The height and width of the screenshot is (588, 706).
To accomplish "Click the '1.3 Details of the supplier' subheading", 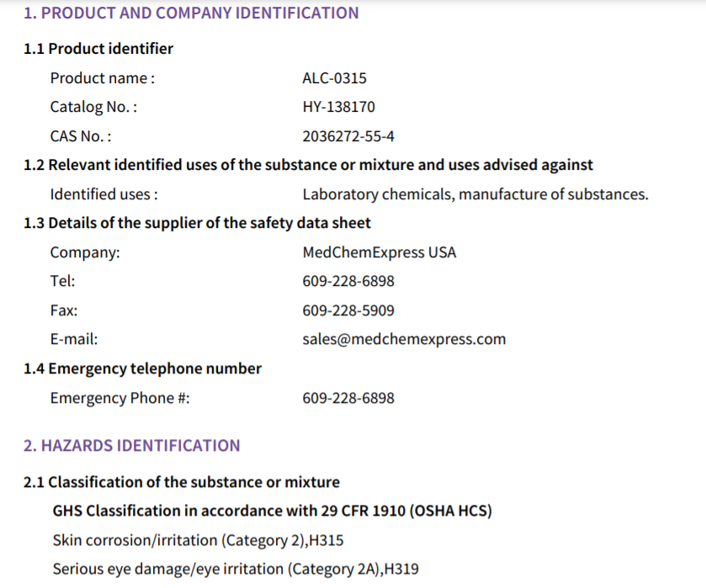I will (x=197, y=223).
